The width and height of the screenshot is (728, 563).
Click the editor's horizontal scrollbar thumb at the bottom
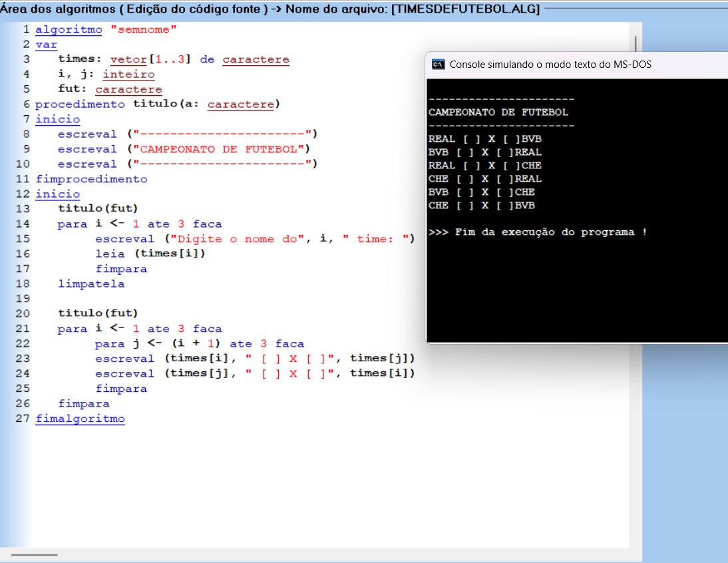[35, 554]
